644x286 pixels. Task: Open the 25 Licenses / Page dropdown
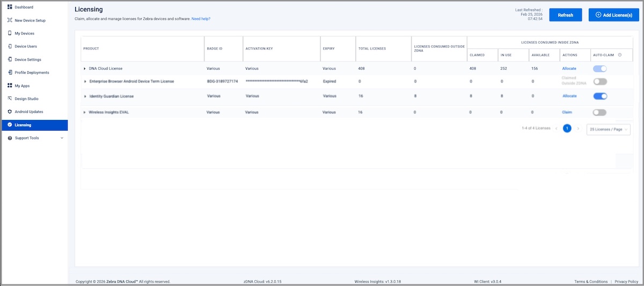coord(608,129)
